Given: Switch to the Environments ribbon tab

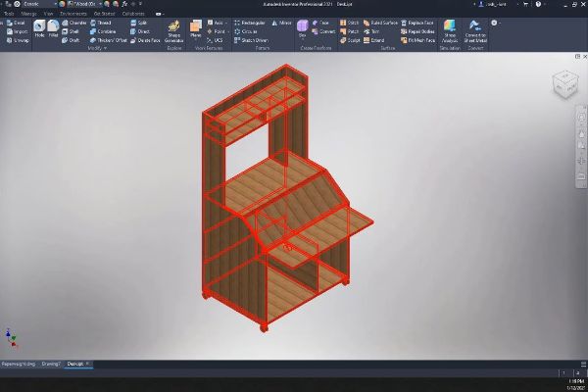Looking at the screenshot, I should [x=73, y=14].
